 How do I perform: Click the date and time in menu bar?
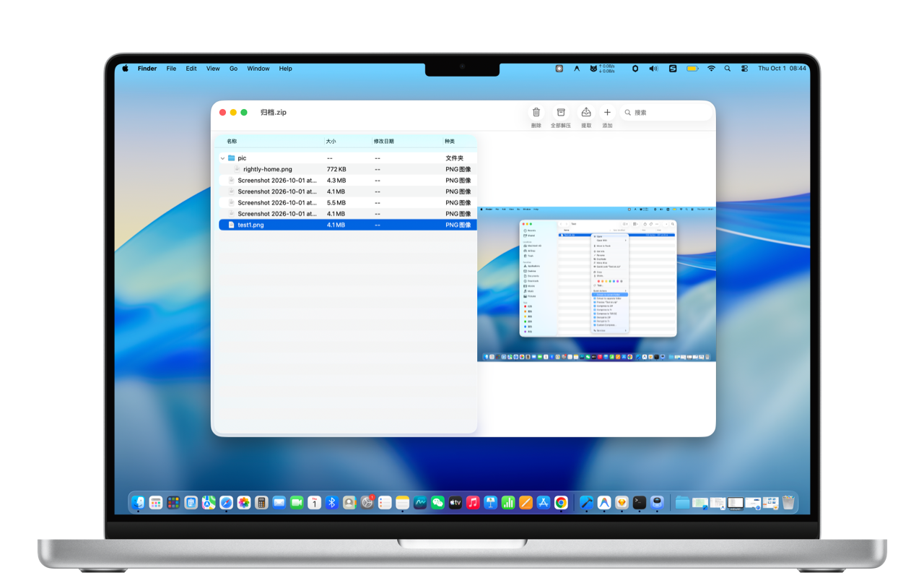coord(782,69)
